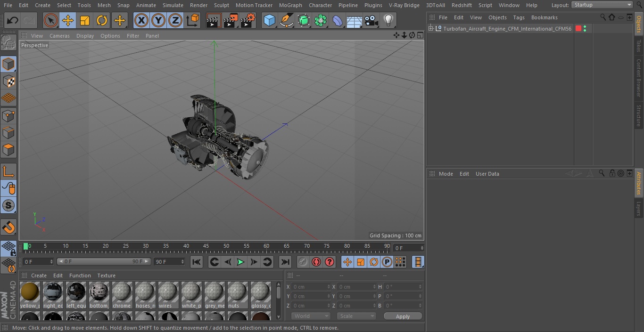
Task: Add a Light object
Action: coord(388,20)
